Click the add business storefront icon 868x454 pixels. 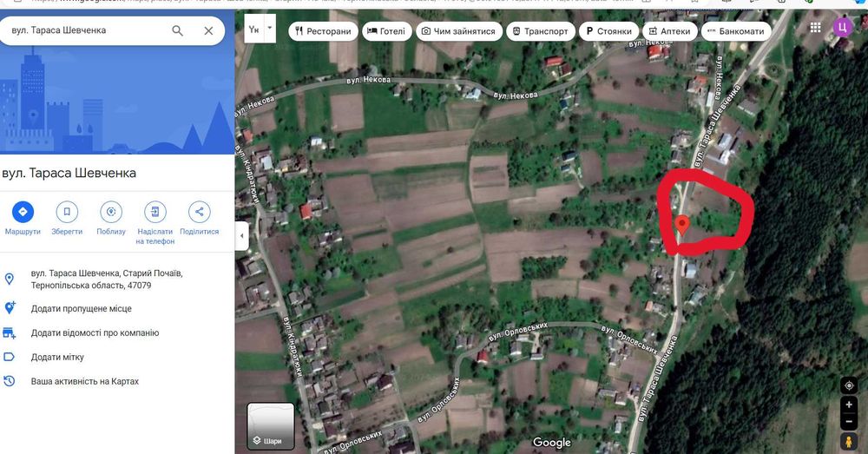pos(9,332)
